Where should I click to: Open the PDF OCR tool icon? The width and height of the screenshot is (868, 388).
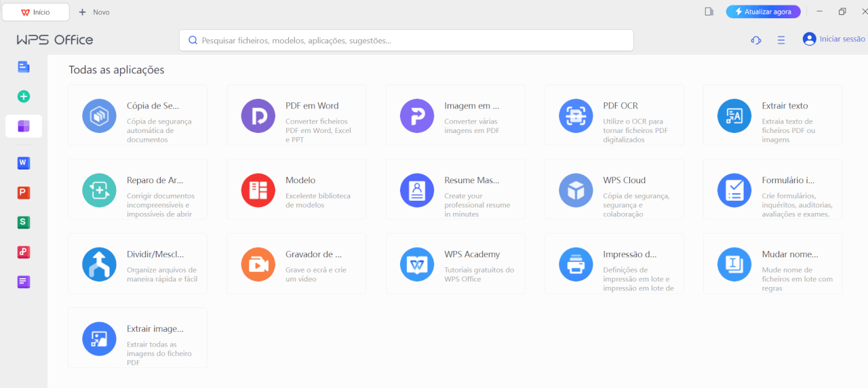(576, 115)
